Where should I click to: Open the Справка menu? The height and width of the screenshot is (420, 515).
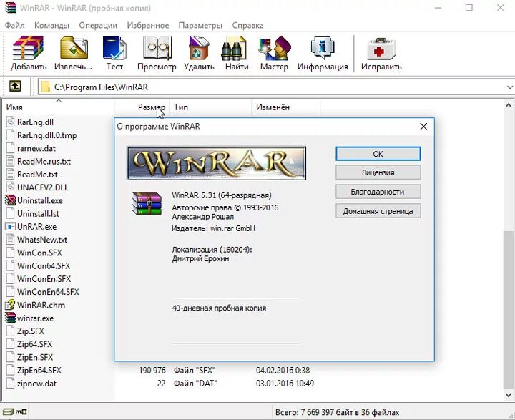(x=247, y=25)
